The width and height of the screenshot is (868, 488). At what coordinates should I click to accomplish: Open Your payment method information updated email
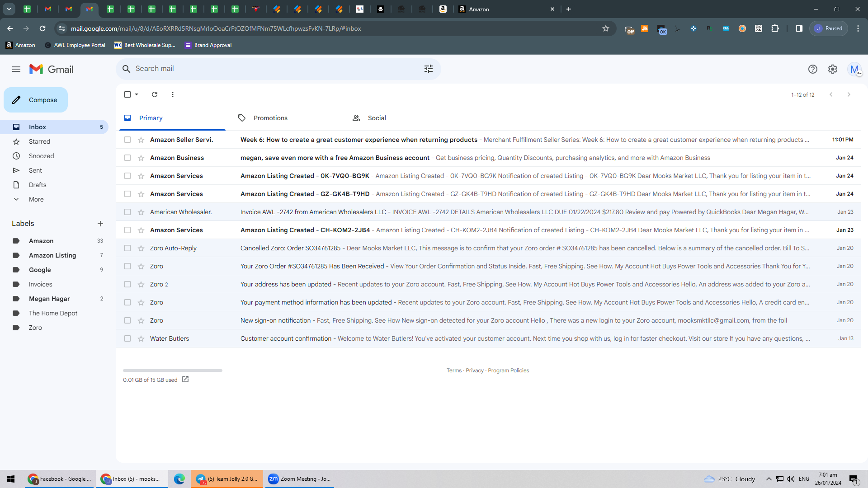(488, 302)
